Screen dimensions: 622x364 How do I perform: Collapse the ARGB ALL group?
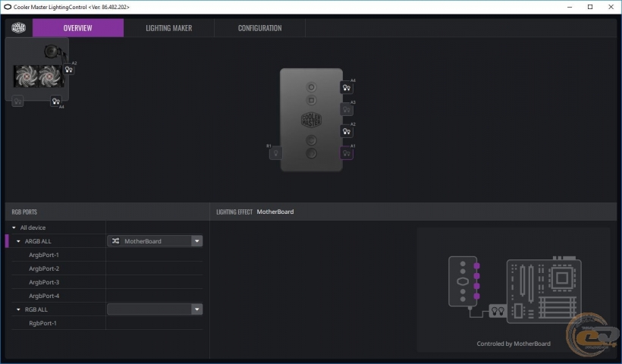[19, 241]
